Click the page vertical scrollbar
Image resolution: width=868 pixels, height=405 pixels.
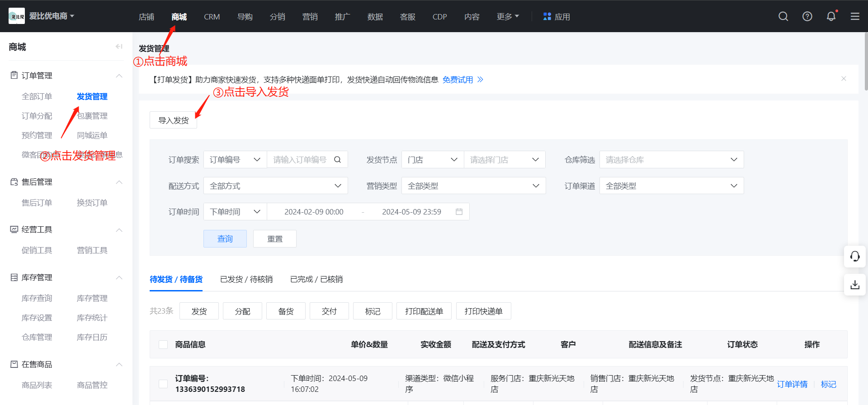tap(865, 61)
